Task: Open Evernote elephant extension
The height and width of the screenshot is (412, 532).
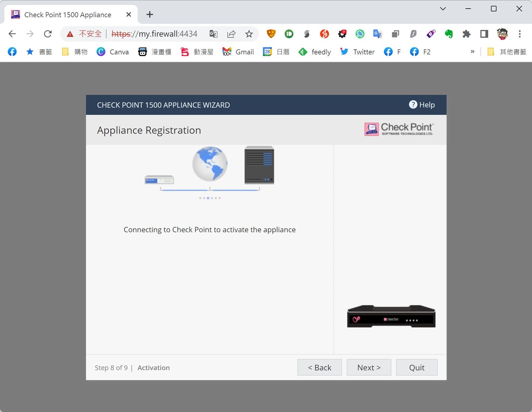Action: coord(449,34)
